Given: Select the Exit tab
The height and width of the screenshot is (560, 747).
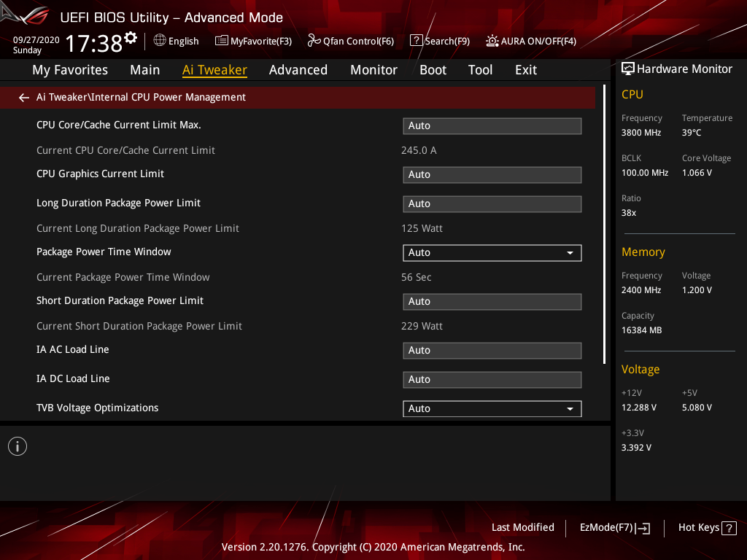Looking at the screenshot, I should coord(526,70).
